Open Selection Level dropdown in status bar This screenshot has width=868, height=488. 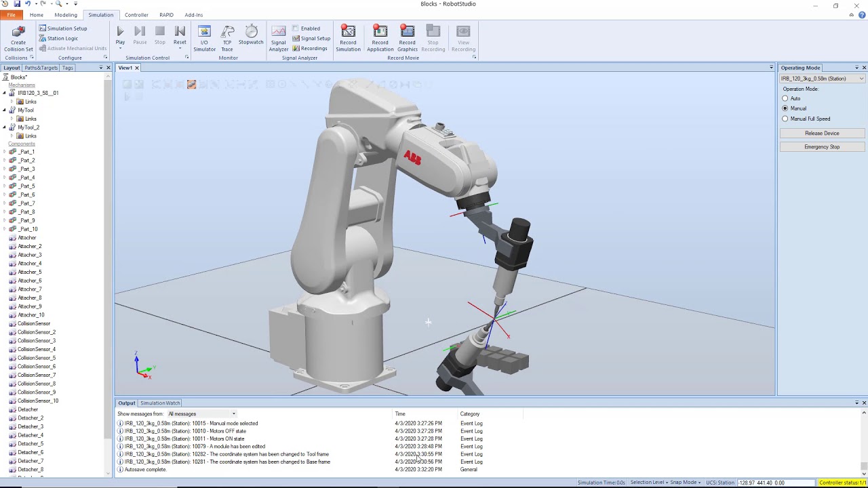(649, 483)
